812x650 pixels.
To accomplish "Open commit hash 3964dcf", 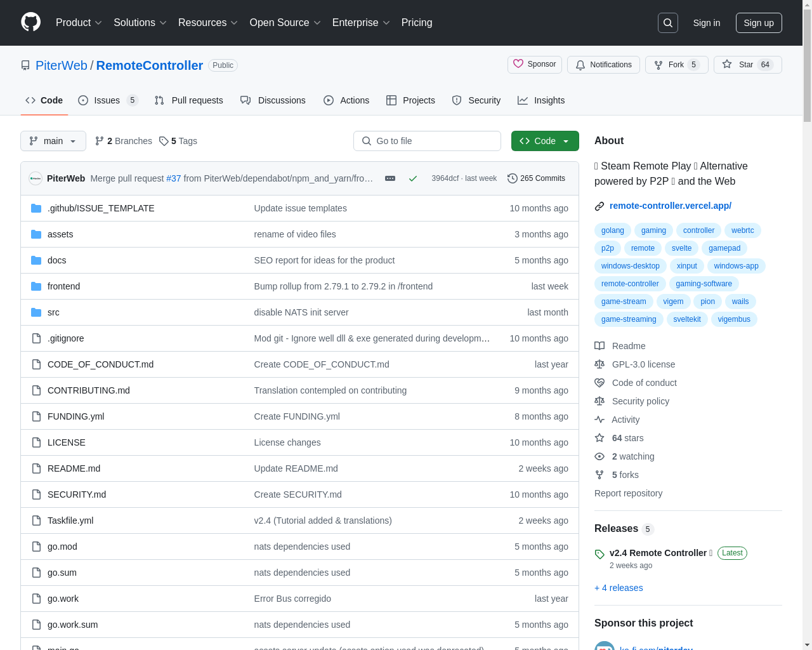I will point(445,178).
